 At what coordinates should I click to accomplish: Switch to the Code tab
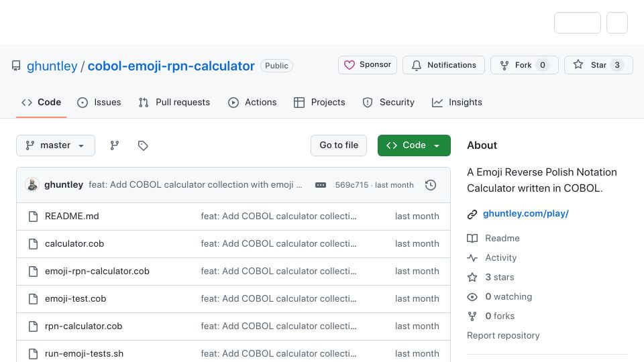(x=41, y=102)
